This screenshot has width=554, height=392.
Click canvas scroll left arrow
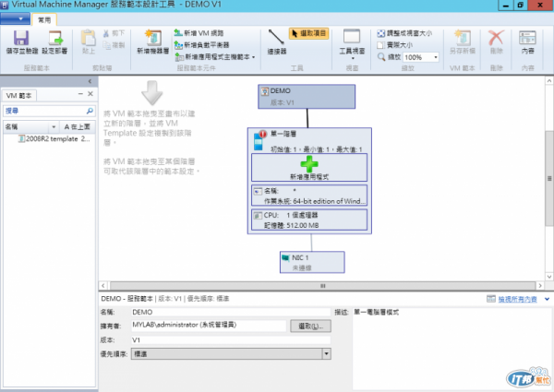102,285
